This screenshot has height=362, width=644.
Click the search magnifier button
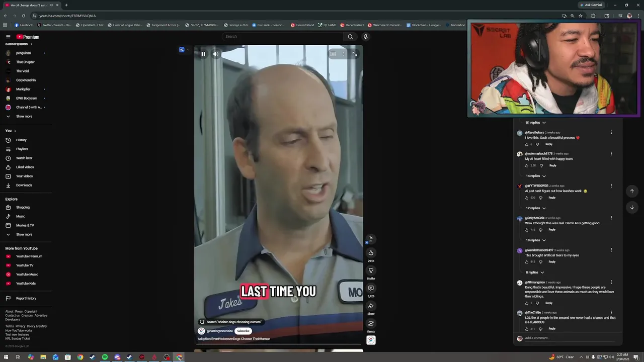pyautogui.click(x=350, y=36)
